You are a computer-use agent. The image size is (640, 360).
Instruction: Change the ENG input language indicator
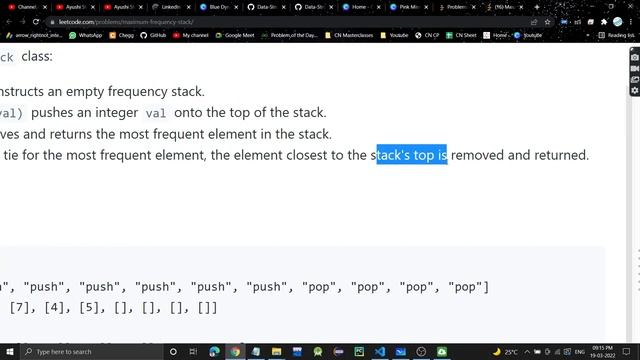579,351
